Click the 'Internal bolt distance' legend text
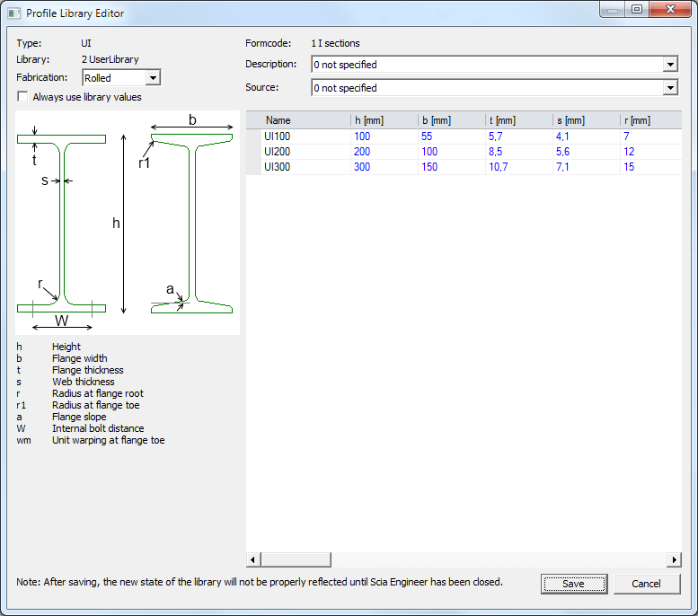The height and width of the screenshot is (616, 698). [x=98, y=428]
